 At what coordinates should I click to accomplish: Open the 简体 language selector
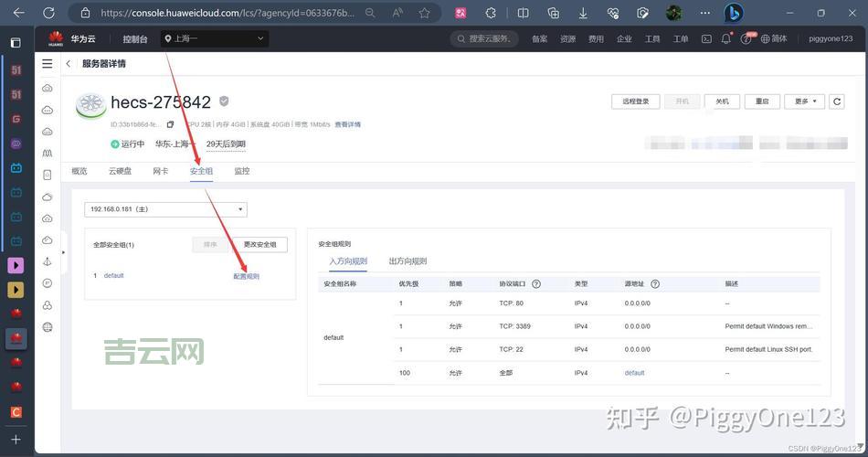coord(774,38)
